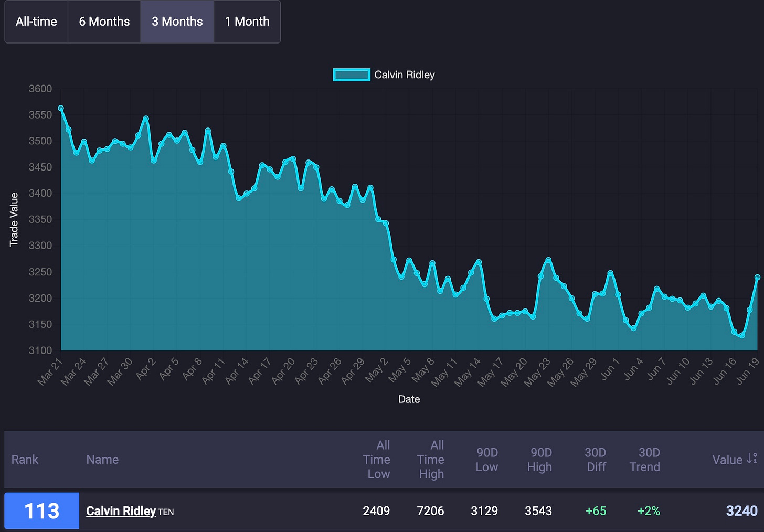Click the Apr 14 x-axis date label
Viewport: 764px width, 532px height.
tap(237, 370)
